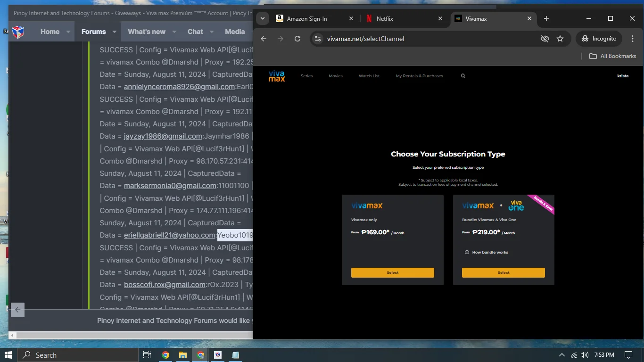
Task: Select the Forums nav item
Action: point(93,32)
